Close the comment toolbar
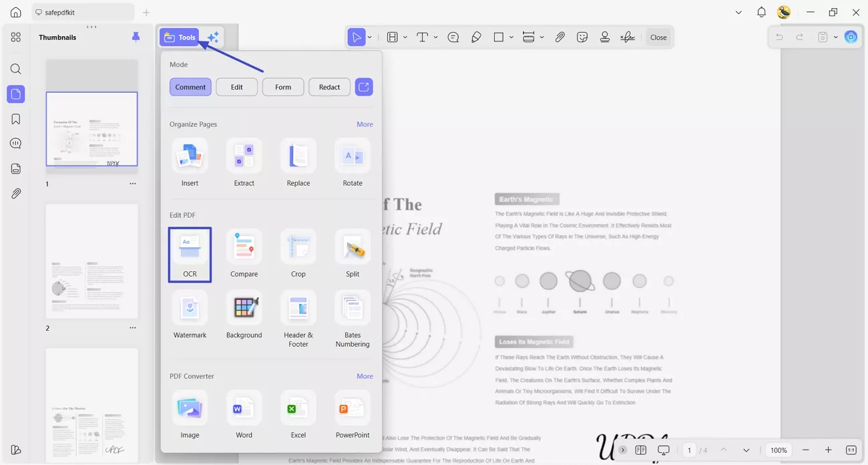 658,37
